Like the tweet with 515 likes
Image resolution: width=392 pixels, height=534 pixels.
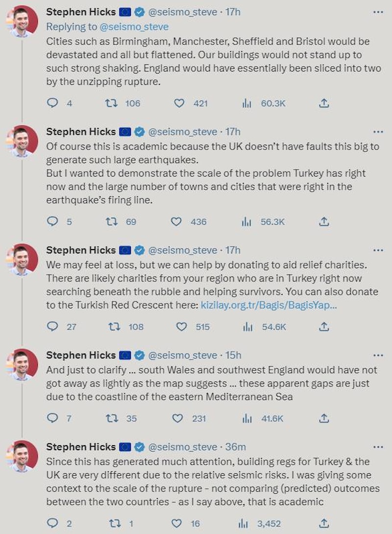tap(181, 327)
